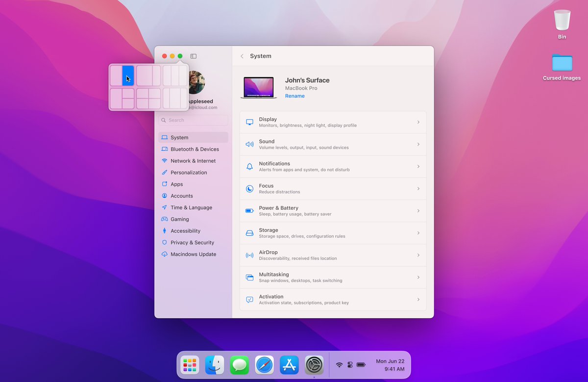This screenshot has width=588, height=382.
Task: Open Focus using its chevron arrow
Action: click(418, 189)
